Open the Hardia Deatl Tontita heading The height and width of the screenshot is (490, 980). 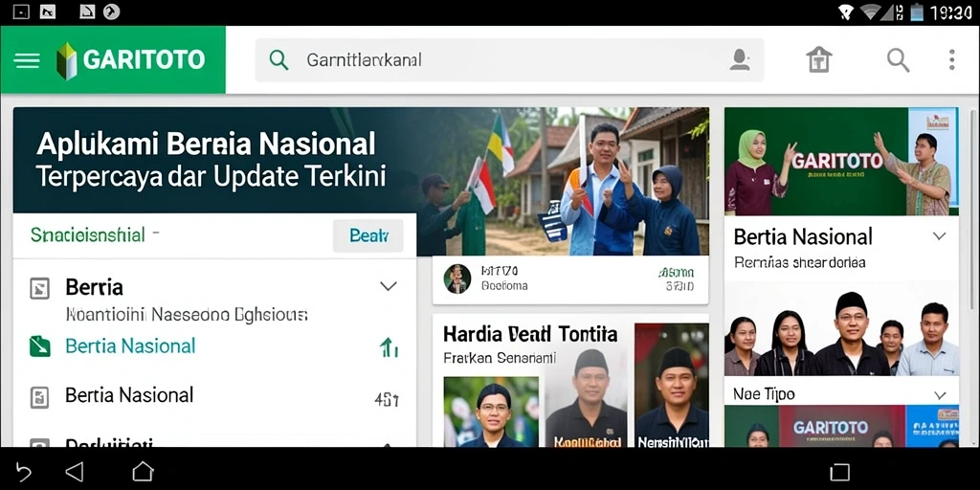pos(530,334)
